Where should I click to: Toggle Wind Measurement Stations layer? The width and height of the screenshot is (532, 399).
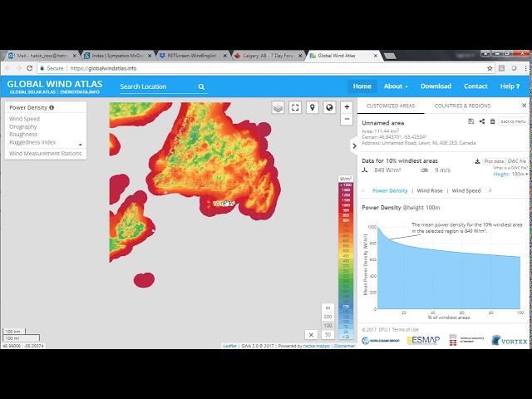point(46,153)
